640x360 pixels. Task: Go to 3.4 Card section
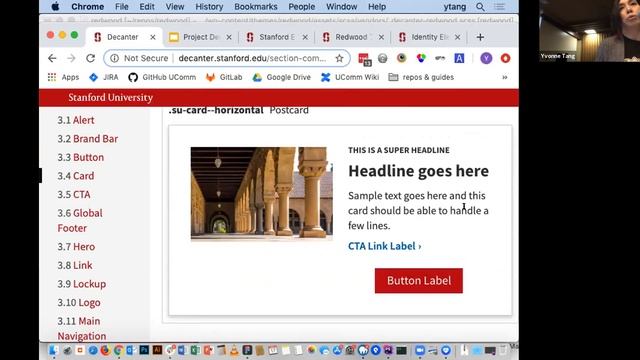[x=76, y=176]
